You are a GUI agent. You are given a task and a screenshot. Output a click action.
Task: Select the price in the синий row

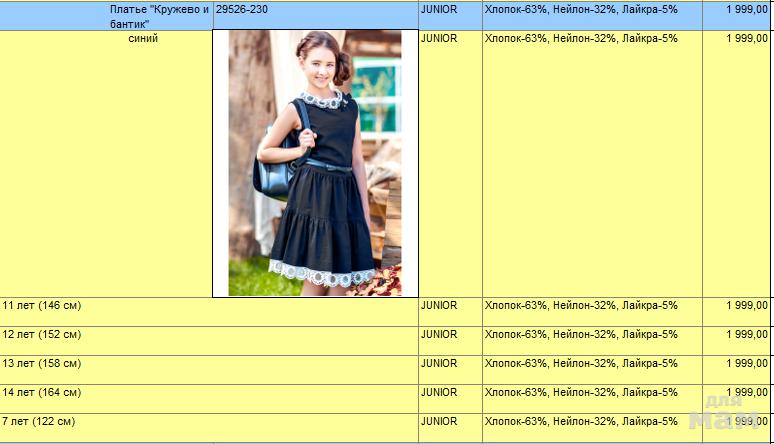[746, 39]
